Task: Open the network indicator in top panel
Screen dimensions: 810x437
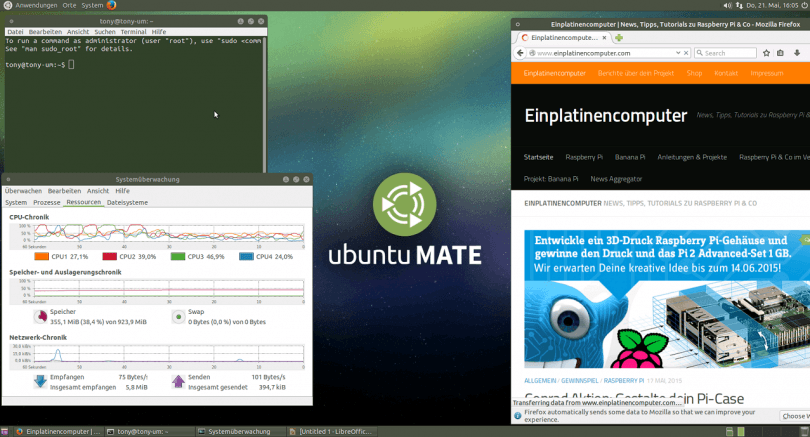Action: point(739,5)
